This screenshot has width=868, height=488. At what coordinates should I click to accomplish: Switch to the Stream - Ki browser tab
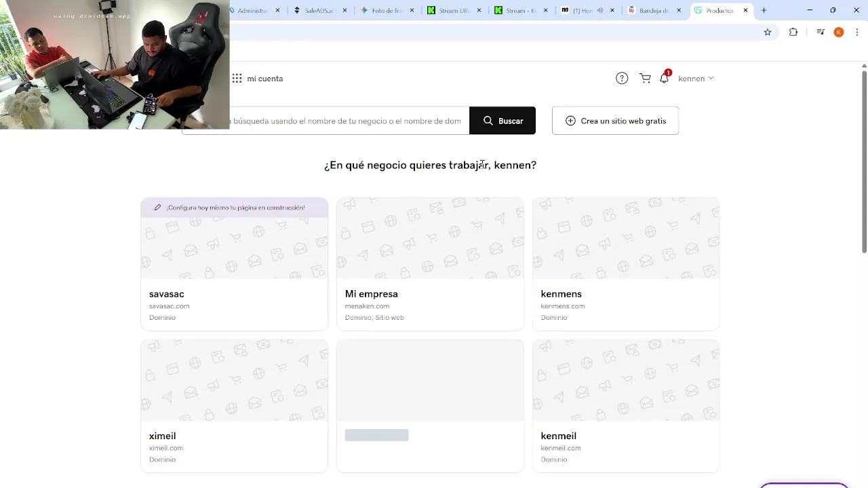click(x=521, y=10)
